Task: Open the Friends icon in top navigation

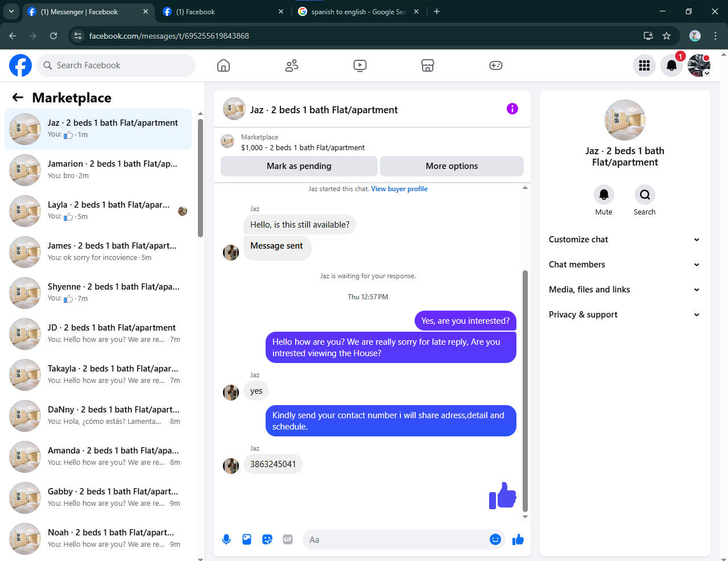Action: (292, 65)
